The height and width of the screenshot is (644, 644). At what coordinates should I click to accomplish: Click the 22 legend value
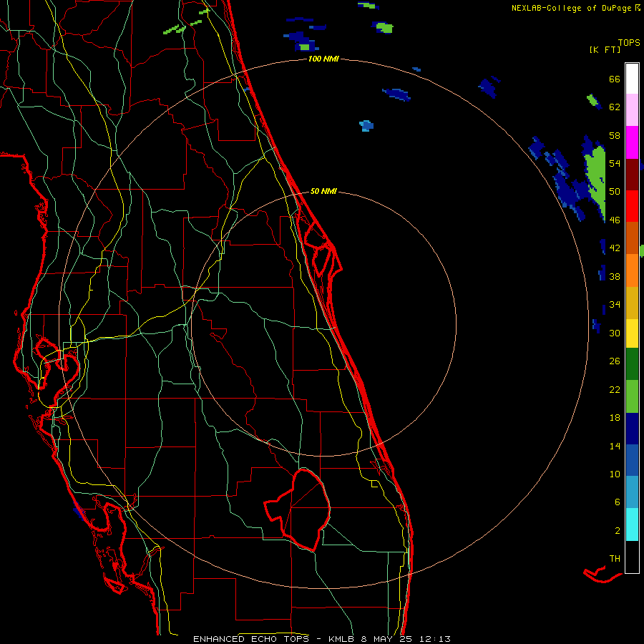click(x=615, y=389)
